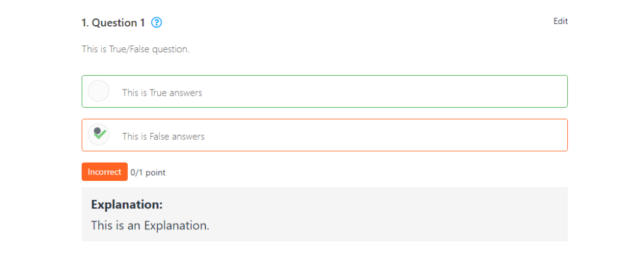644x264 pixels.
Task: Click the word "point" beside Incorrect badge
Action: click(x=155, y=172)
